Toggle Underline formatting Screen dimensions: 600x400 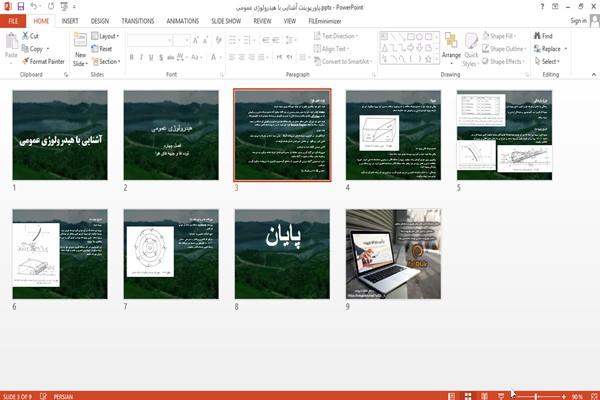(151, 57)
